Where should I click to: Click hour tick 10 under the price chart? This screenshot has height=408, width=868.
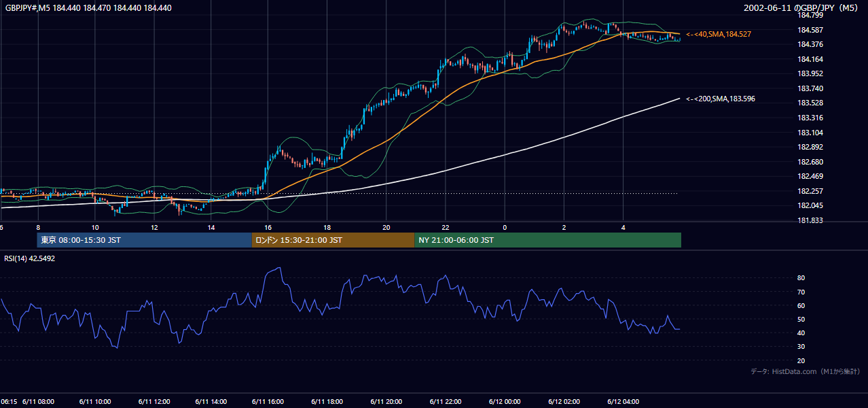tap(95, 227)
